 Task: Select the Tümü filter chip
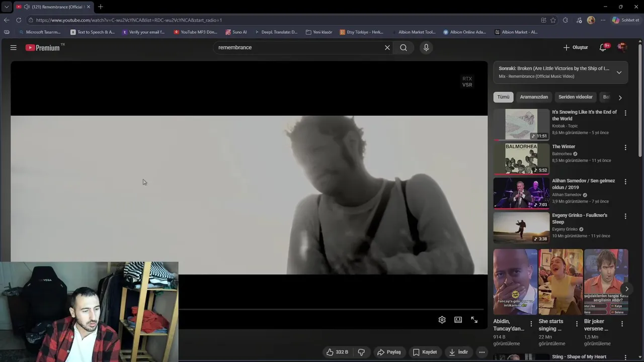[503, 97]
